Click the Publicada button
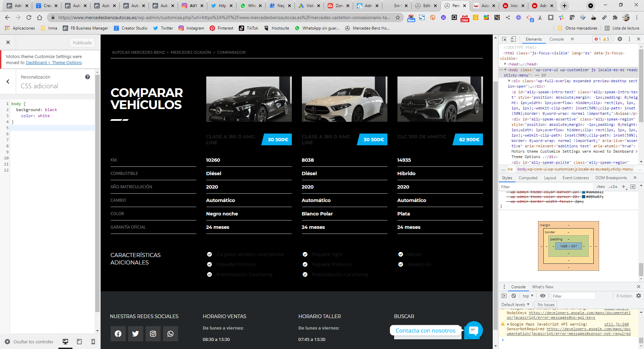 click(x=82, y=43)
